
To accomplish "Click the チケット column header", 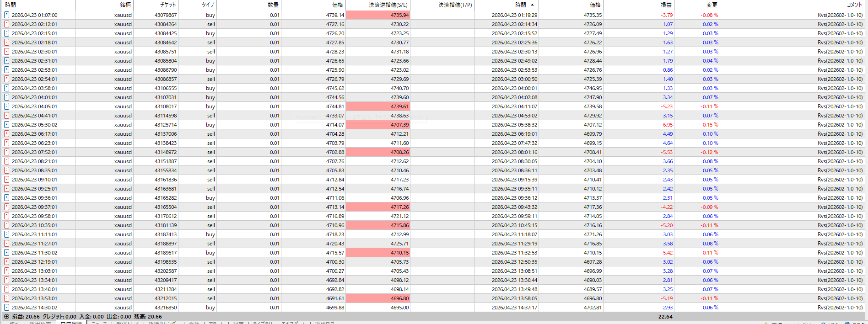I will [167, 5].
